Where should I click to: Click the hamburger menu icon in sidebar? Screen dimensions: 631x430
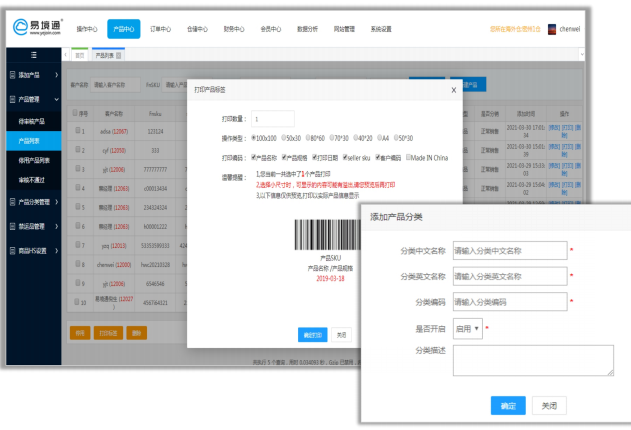coord(33,54)
